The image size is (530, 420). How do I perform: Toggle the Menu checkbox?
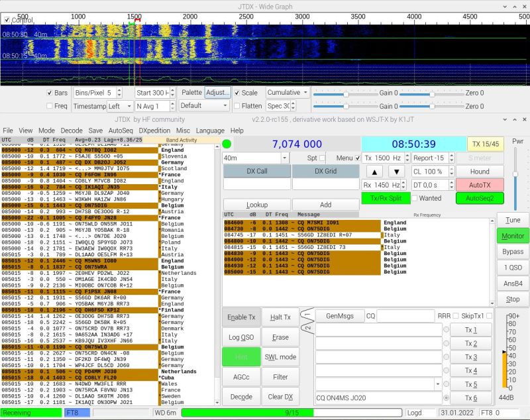(x=358, y=158)
